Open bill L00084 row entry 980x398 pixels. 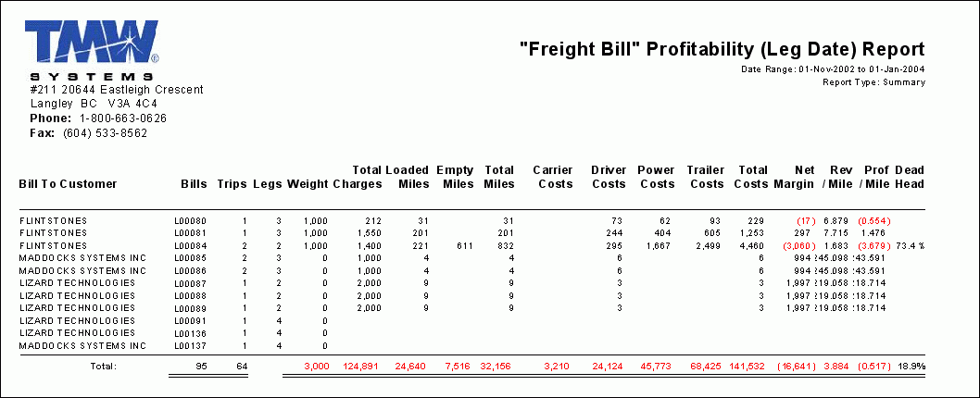(x=190, y=245)
